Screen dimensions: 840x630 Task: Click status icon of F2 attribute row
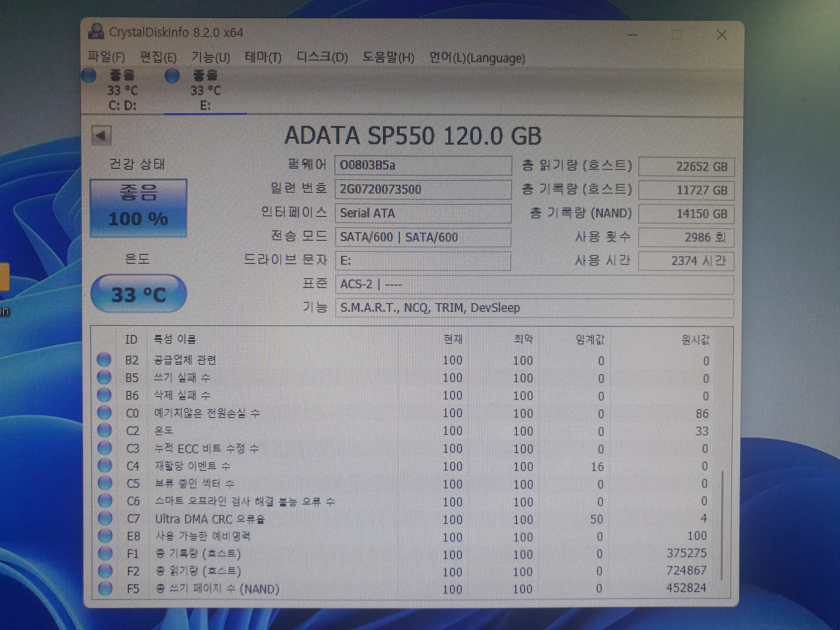(106, 571)
